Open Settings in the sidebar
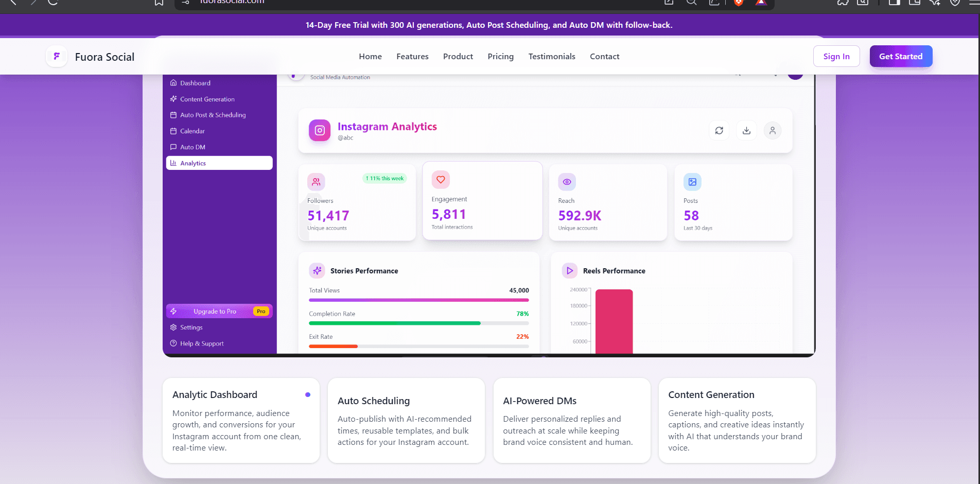Viewport: 980px width, 484px height. pyautogui.click(x=219, y=327)
